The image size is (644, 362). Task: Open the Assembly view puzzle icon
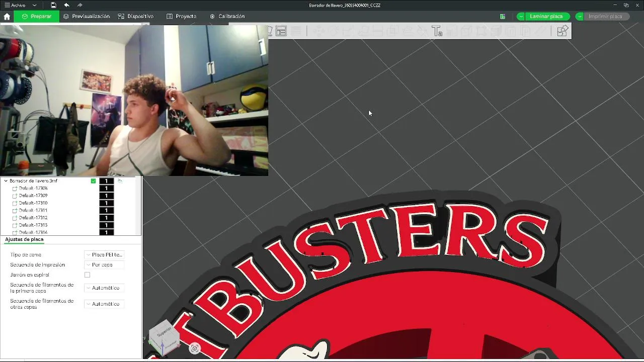[x=562, y=31]
